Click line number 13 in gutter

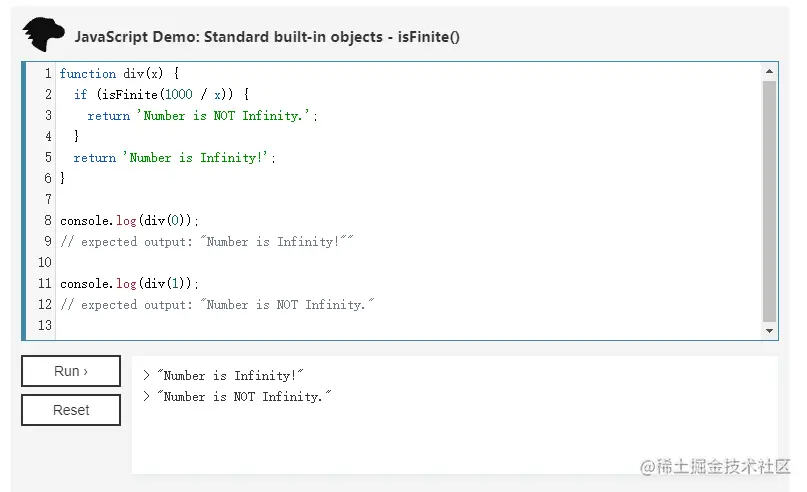[44, 326]
